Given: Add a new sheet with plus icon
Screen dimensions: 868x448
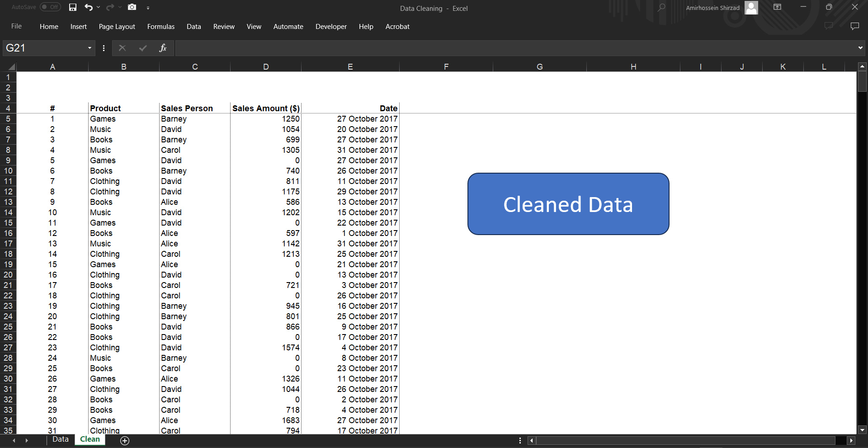Looking at the screenshot, I should click(x=125, y=440).
